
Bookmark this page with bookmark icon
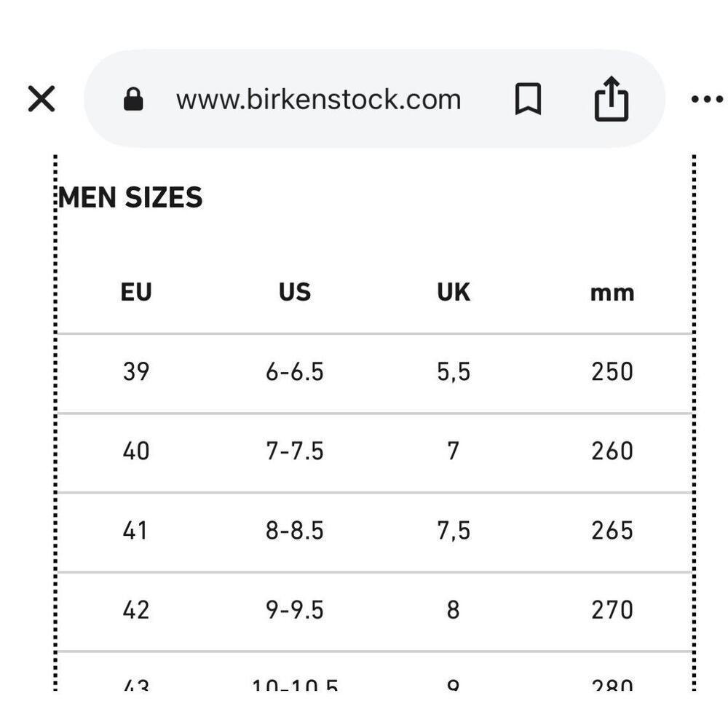click(528, 99)
